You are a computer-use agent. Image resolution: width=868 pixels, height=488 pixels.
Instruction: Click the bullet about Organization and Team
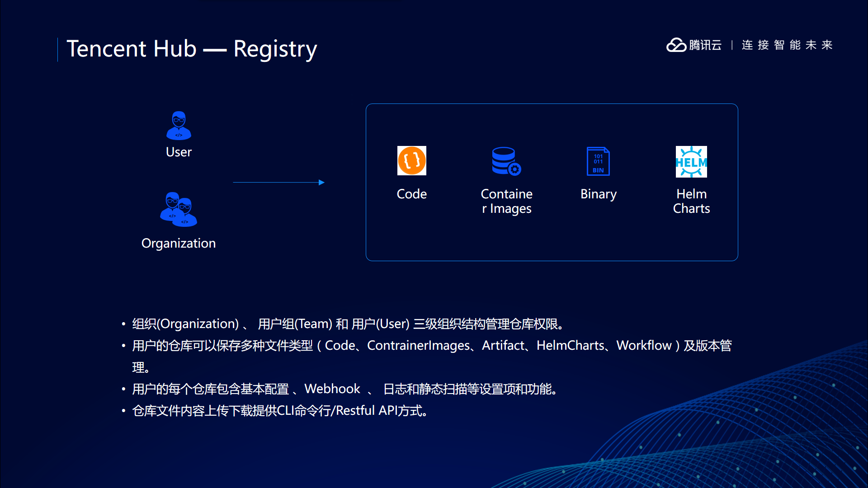tap(348, 324)
